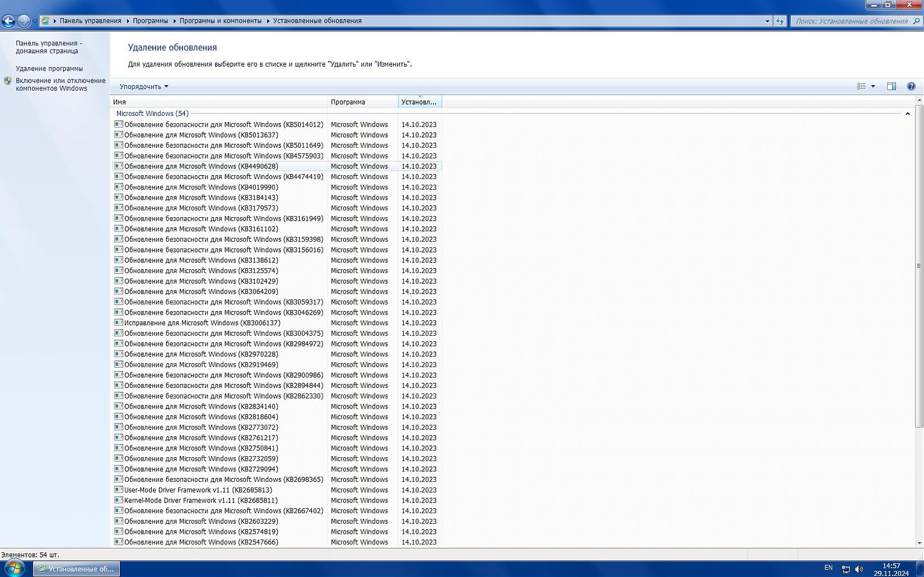
Task: Click the update icon beside KB3161949
Action: (119, 218)
